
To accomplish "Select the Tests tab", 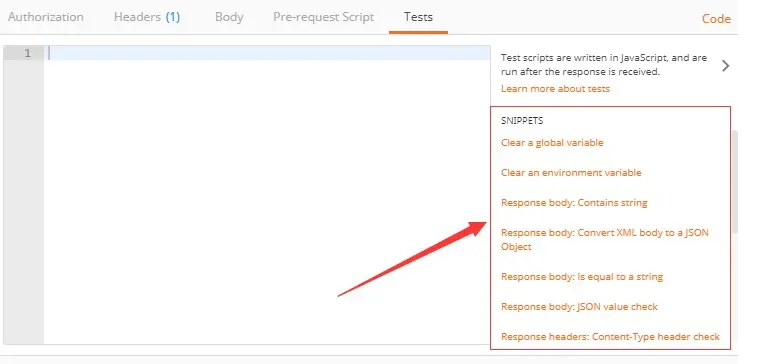I will [x=418, y=17].
